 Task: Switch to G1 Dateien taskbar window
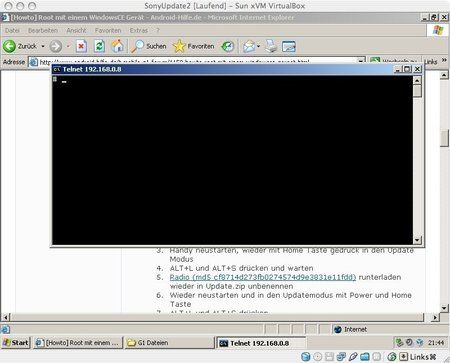(x=170, y=343)
